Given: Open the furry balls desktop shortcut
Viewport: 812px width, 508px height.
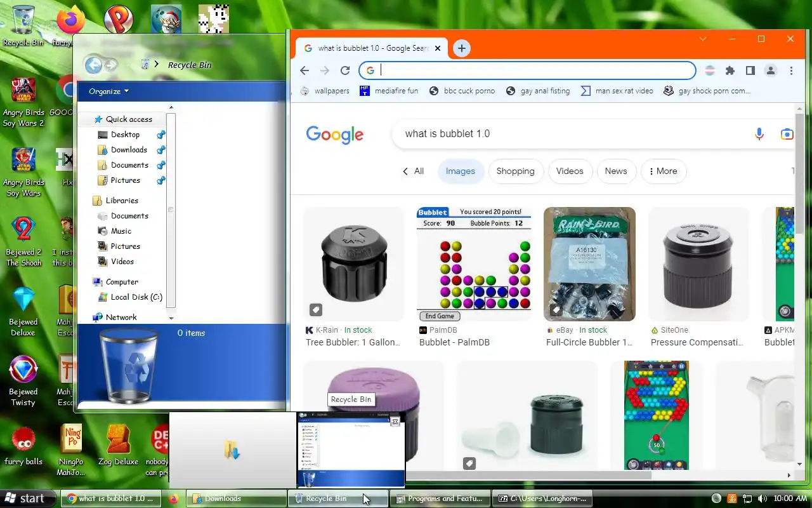Looking at the screenshot, I should [23, 444].
